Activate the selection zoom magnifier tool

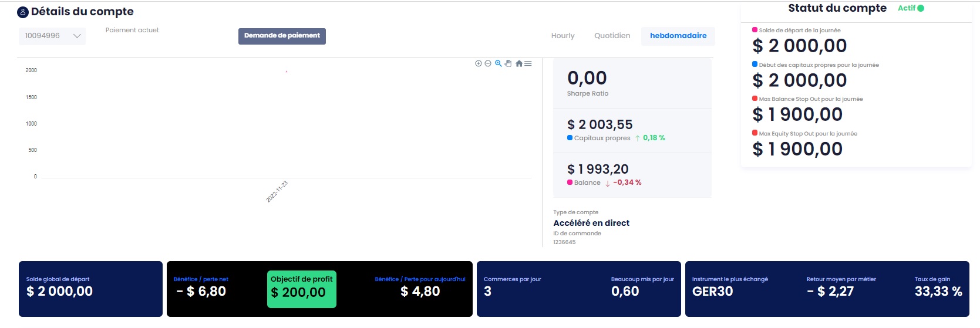pos(499,63)
